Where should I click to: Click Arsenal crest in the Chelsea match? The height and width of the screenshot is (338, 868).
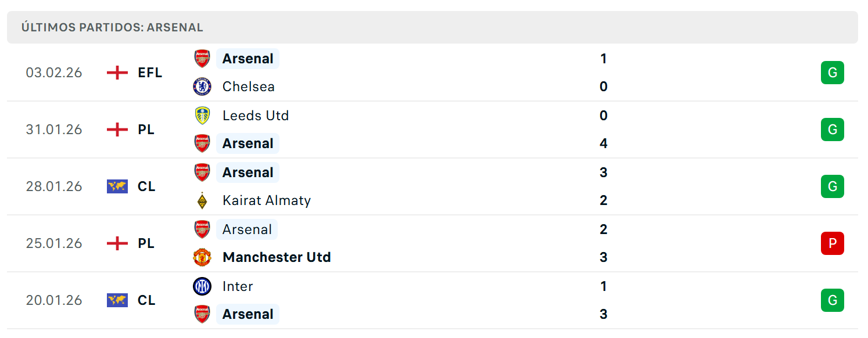[x=202, y=59]
